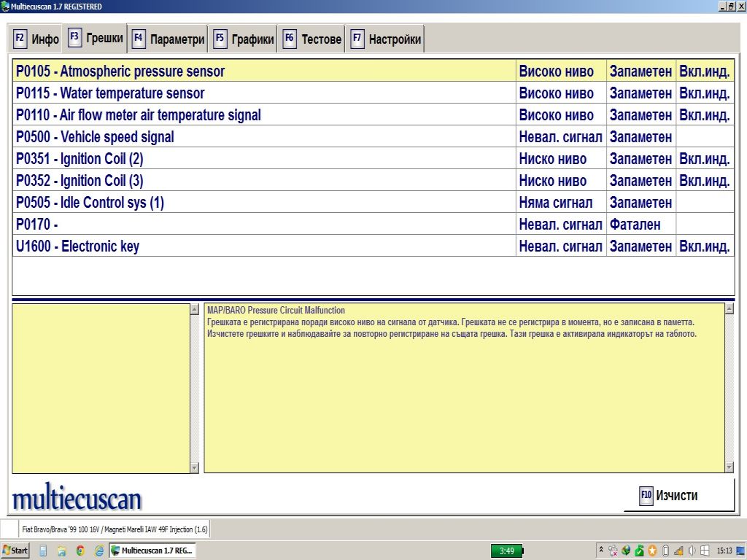This screenshot has width=747, height=560.
Task: Go to the Тестове tab
Action: pos(312,39)
